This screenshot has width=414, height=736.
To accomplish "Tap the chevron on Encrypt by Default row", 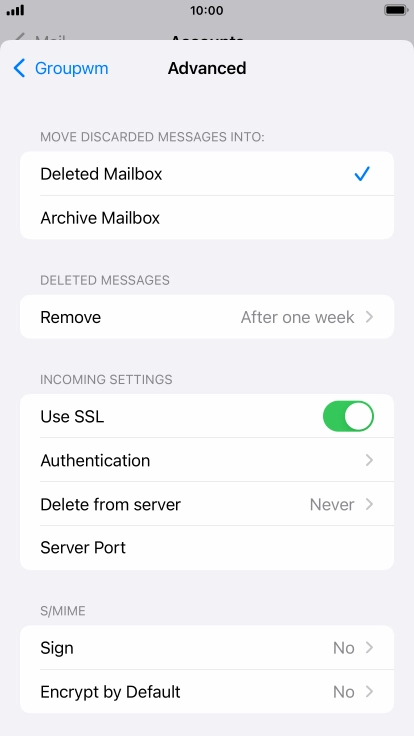I will 369,691.
